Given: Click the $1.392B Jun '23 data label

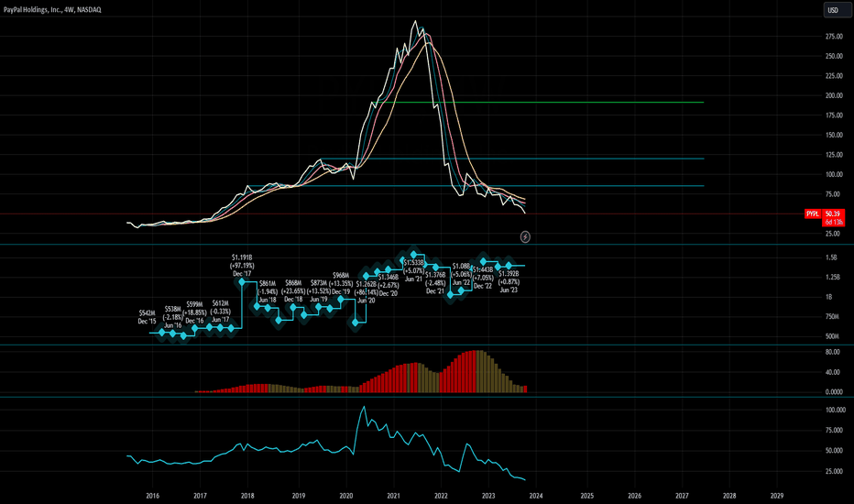Looking at the screenshot, I should (x=509, y=281).
